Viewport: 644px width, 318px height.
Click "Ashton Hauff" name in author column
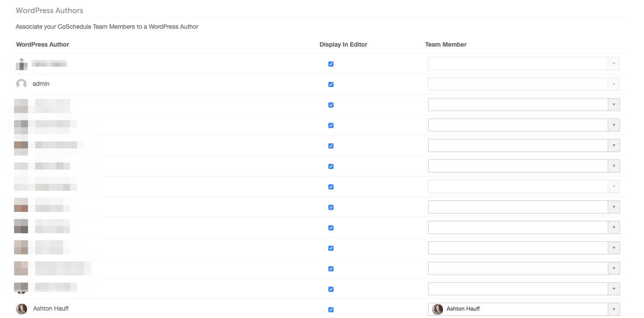pos(51,308)
